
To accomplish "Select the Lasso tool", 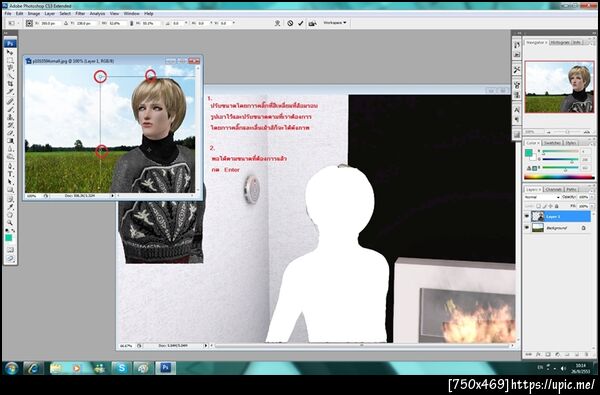I will click(10, 68).
